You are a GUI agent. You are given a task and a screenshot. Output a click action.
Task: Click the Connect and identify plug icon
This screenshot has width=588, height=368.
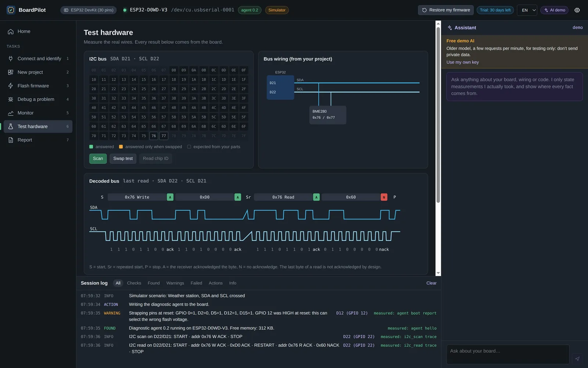coord(11,59)
